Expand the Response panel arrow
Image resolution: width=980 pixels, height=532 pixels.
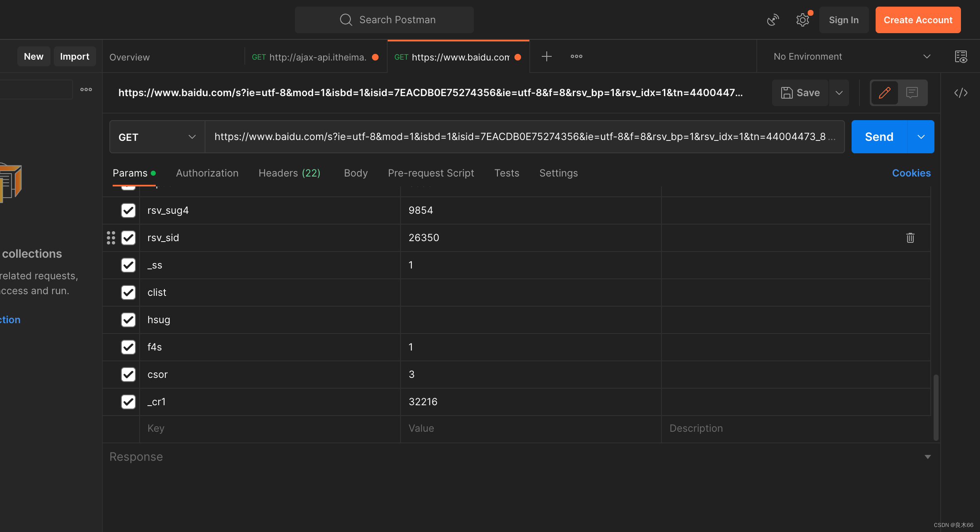tap(927, 457)
